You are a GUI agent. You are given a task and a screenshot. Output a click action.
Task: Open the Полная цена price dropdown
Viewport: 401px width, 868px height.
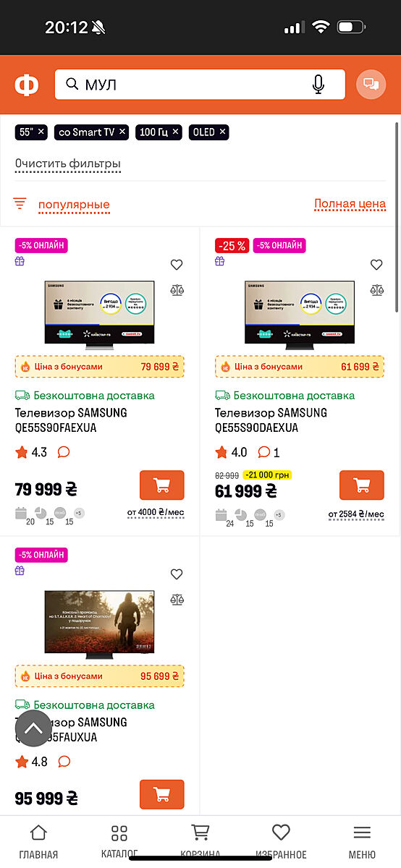(x=350, y=205)
